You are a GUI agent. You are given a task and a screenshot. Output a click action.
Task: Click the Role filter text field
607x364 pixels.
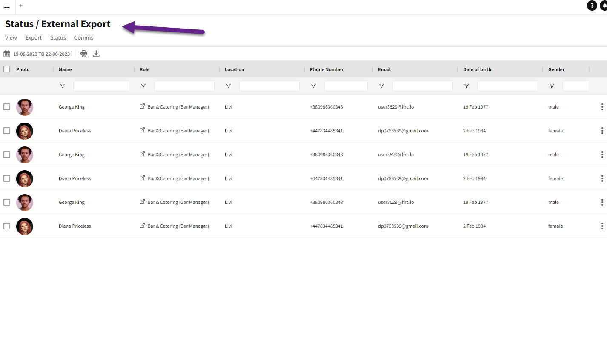tap(184, 86)
